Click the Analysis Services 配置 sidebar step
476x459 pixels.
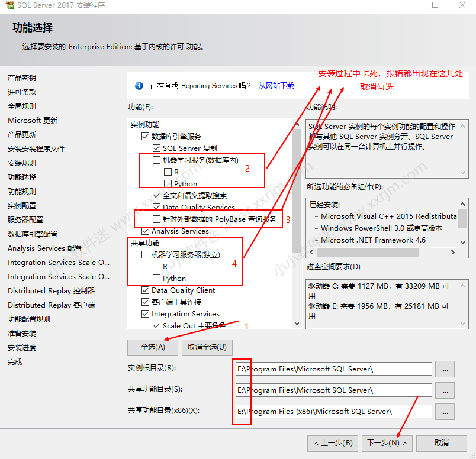(44, 248)
